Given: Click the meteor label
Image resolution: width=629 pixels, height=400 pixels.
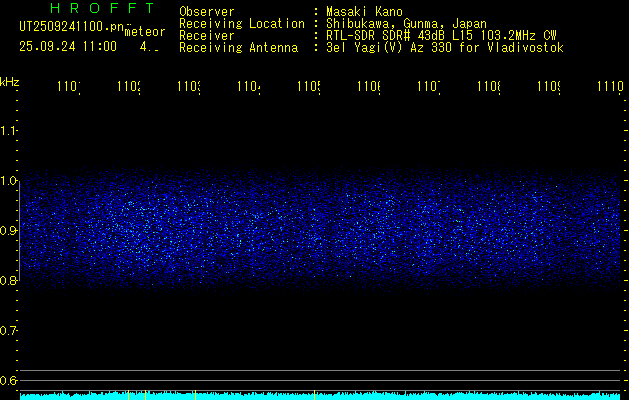Looking at the screenshot, I should 144,32.
